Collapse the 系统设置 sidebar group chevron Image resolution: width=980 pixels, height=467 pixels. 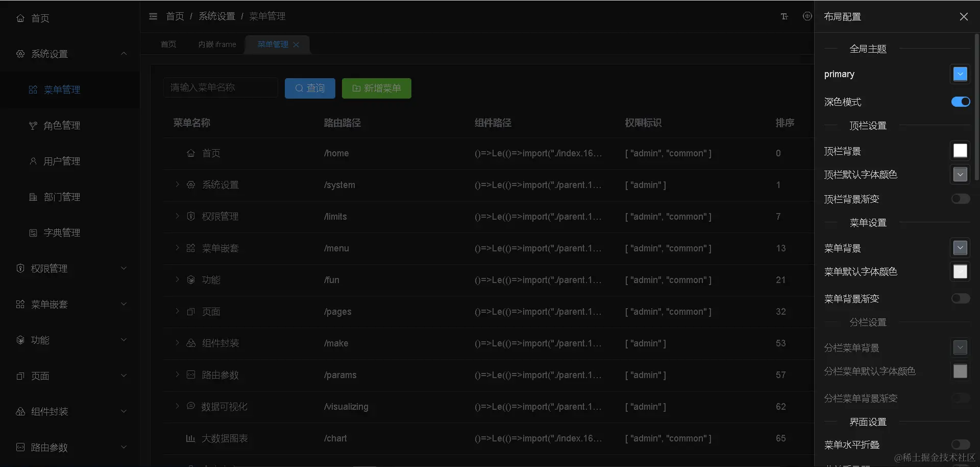point(124,54)
